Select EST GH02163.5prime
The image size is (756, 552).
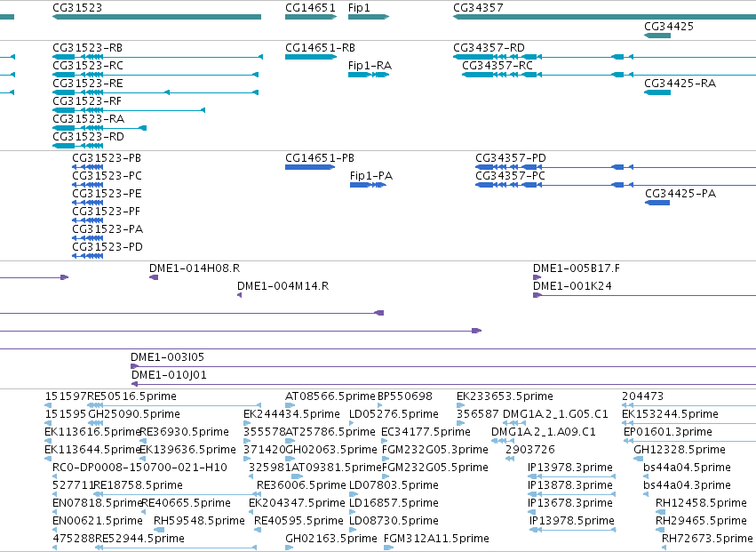(331, 539)
